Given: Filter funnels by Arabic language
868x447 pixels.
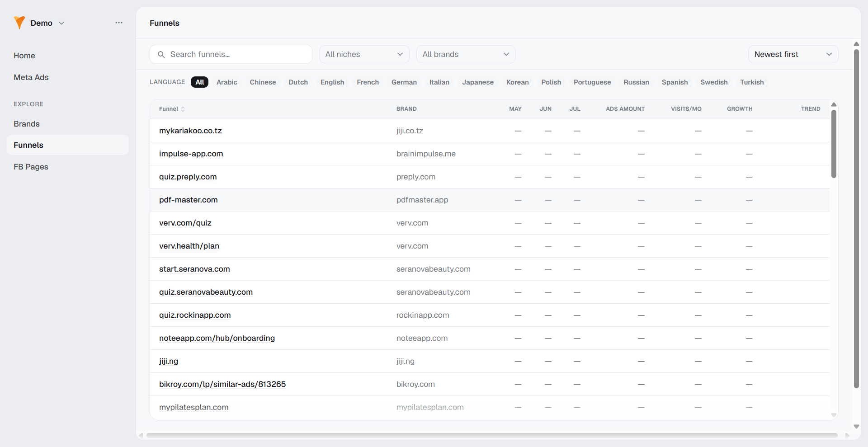Looking at the screenshot, I should point(227,82).
